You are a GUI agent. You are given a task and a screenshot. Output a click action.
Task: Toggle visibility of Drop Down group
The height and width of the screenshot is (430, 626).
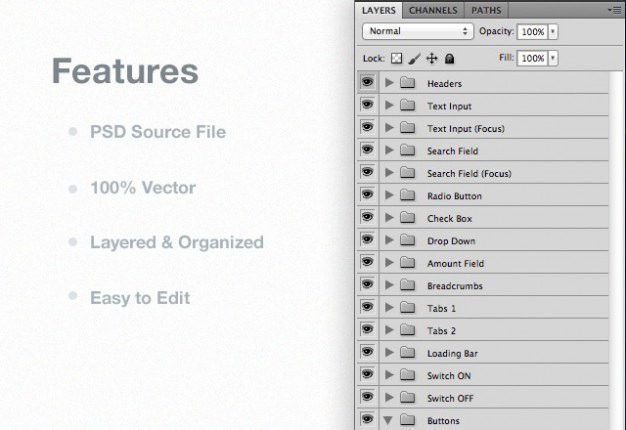coord(367,239)
